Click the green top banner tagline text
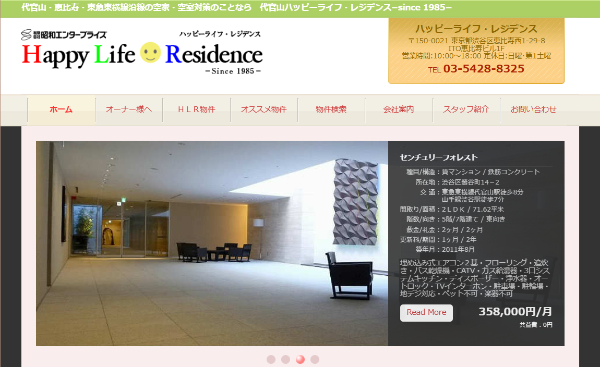The height and width of the screenshot is (367, 600). click(236, 7)
